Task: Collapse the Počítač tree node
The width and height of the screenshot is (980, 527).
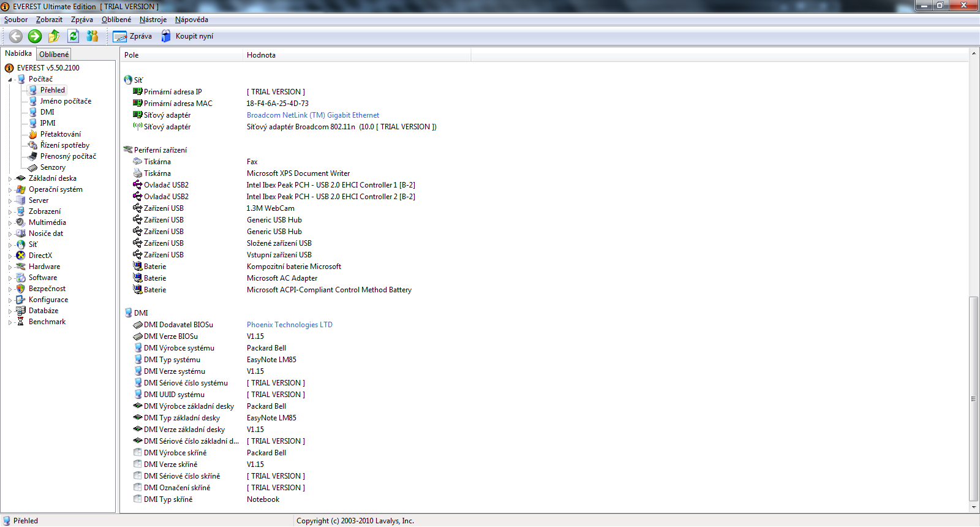Action: pos(10,80)
